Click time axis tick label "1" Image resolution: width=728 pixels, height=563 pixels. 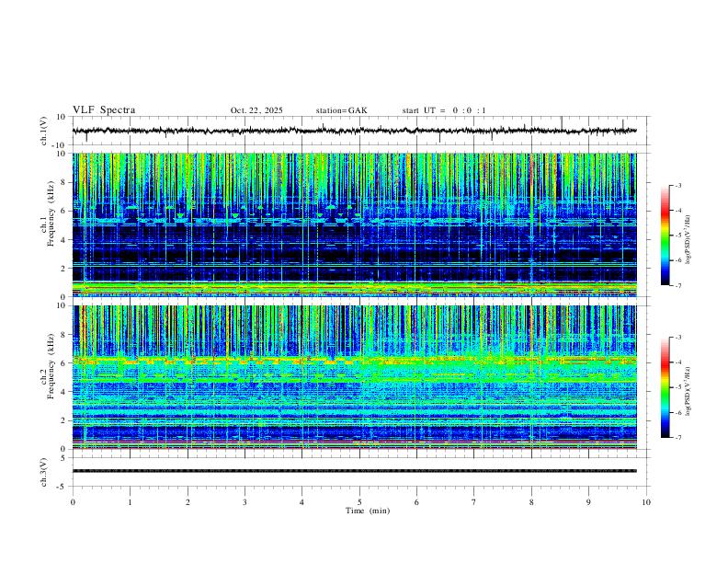point(130,502)
